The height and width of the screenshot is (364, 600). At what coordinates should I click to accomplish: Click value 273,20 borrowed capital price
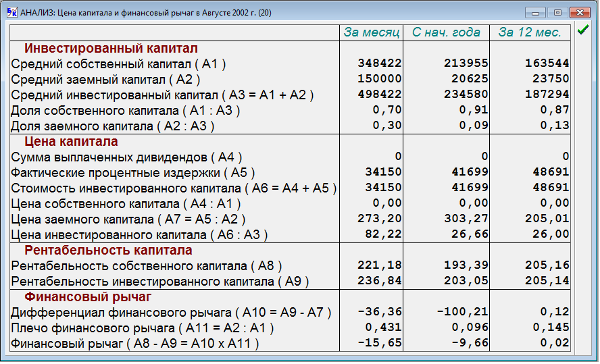[380, 219]
